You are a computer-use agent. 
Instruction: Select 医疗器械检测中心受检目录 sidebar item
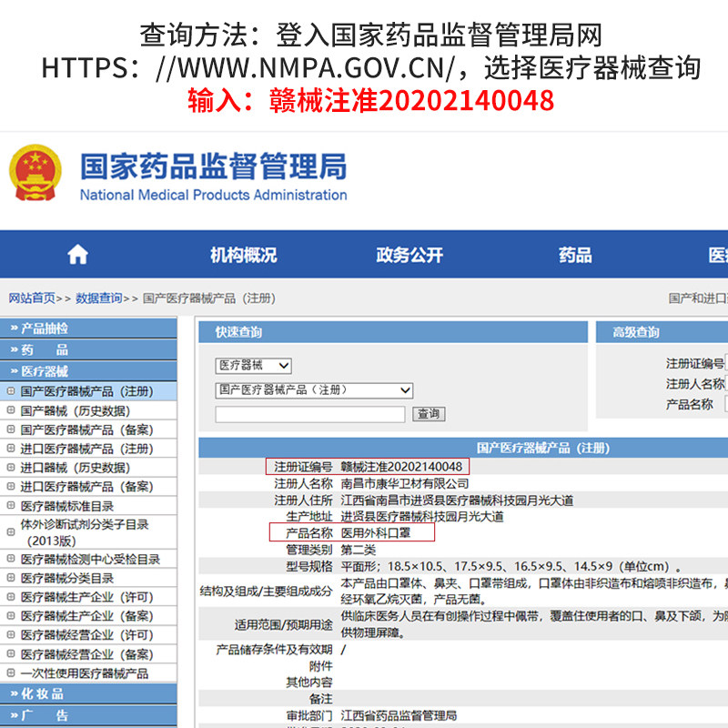coord(90,559)
